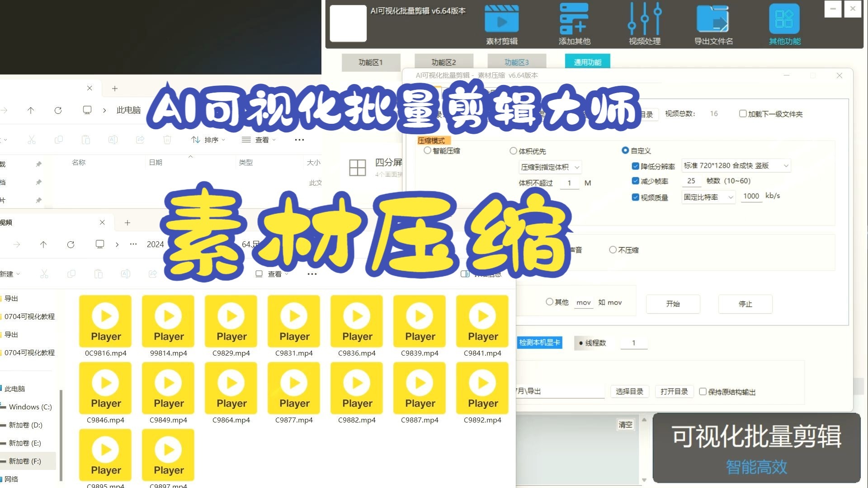868x488 pixels.
Task: Open the 查看 dropdown in lower Explorer
Action: (x=272, y=274)
